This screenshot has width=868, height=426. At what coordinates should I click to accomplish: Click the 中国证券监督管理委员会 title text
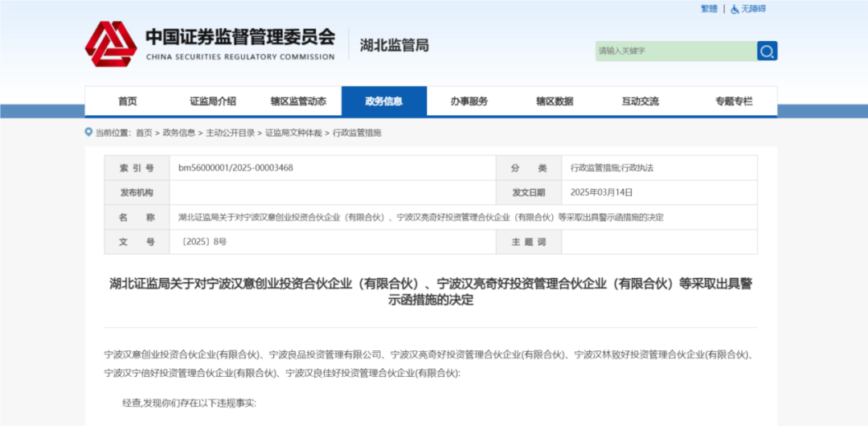click(240, 37)
